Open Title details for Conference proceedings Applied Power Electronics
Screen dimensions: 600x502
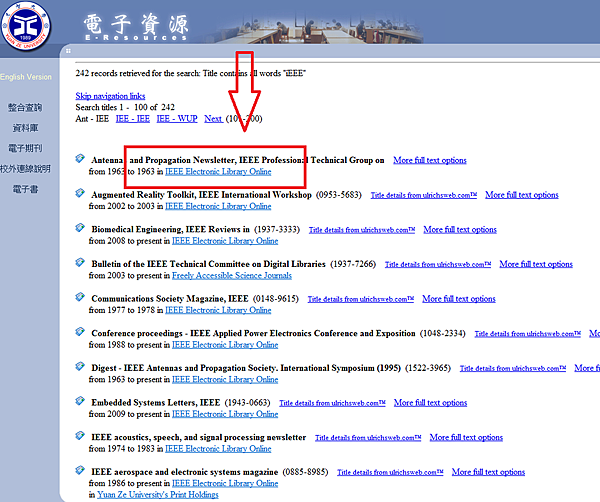point(528,334)
